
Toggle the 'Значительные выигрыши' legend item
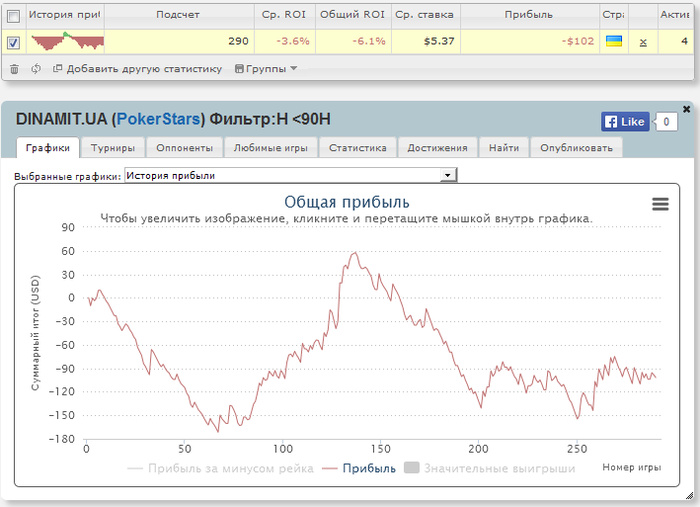point(490,468)
